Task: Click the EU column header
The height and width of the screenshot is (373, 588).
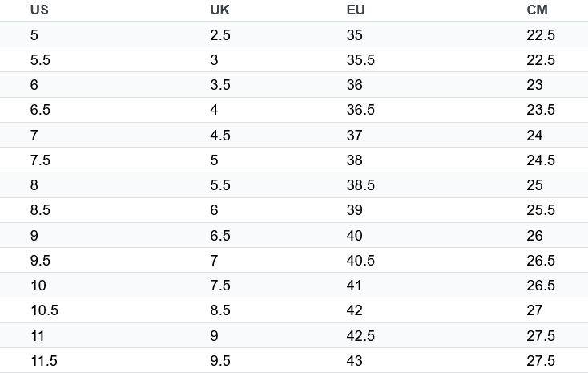Action: click(x=356, y=10)
